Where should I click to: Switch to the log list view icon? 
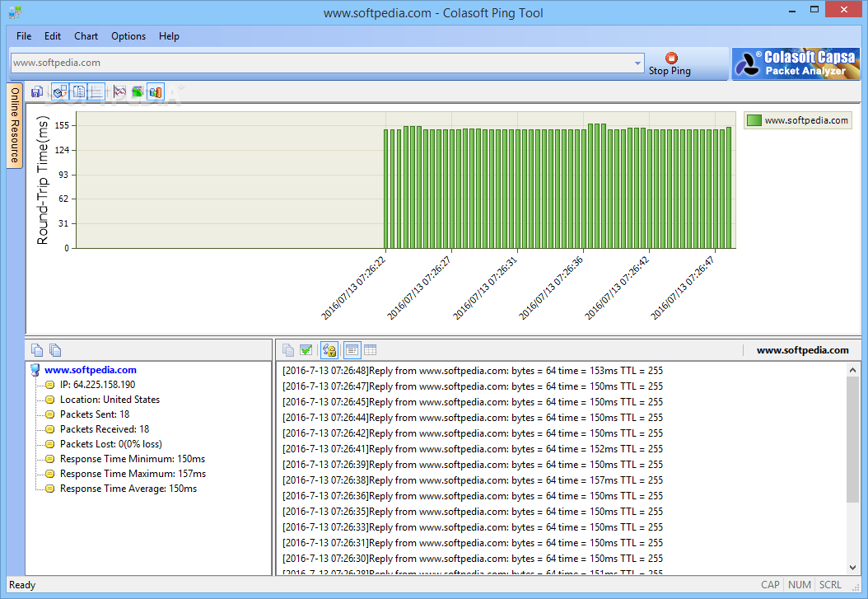[352, 350]
